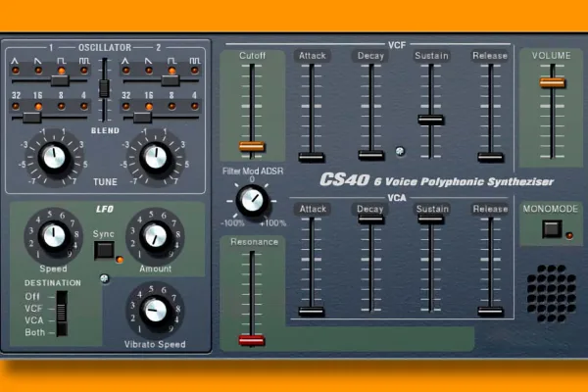
Task: Click the panel screw near VCF Decay
Action: click(400, 151)
